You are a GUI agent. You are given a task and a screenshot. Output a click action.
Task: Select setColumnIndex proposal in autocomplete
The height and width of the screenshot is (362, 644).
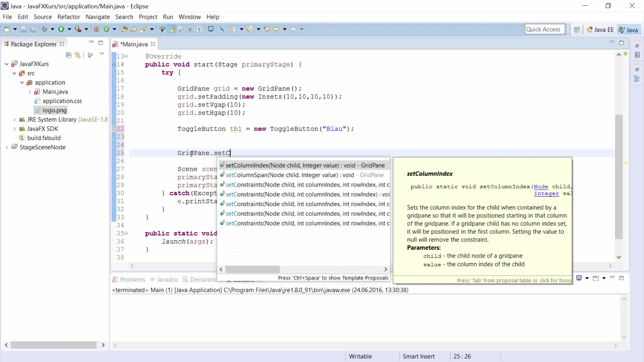coord(304,165)
